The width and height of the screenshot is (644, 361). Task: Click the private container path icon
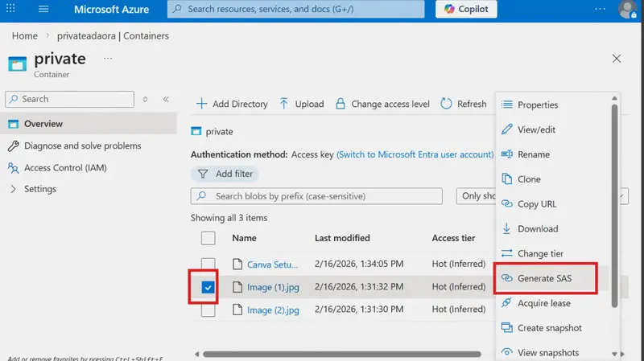pos(196,131)
